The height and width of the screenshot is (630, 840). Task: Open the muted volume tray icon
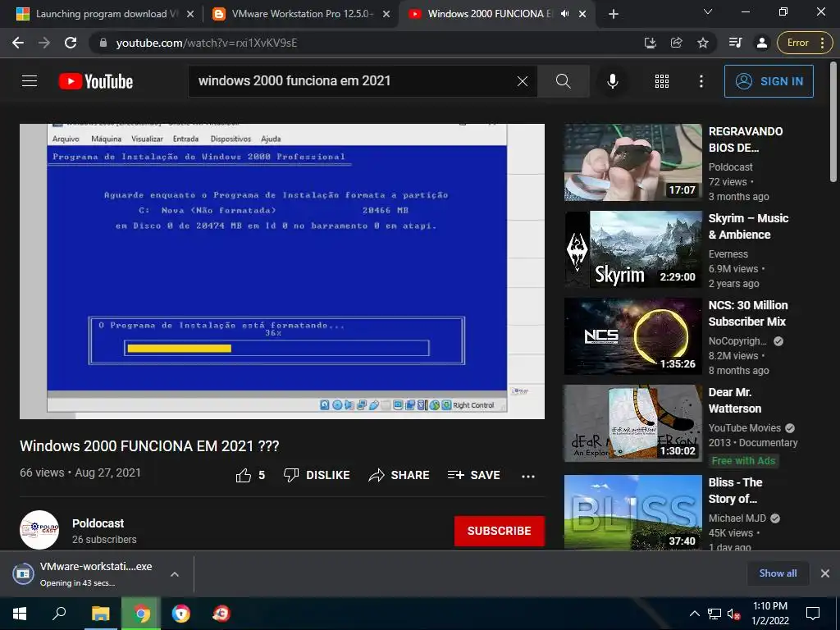733,614
